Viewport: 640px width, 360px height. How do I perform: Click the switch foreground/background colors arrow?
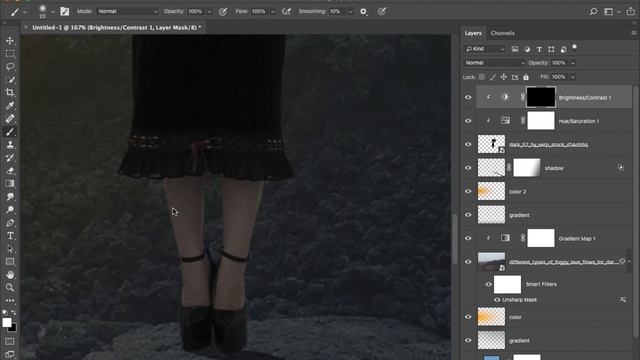tap(13, 313)
